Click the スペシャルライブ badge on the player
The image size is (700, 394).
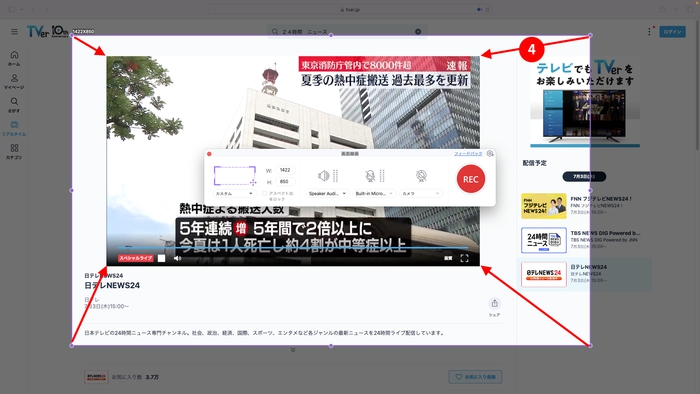point(136,258)
